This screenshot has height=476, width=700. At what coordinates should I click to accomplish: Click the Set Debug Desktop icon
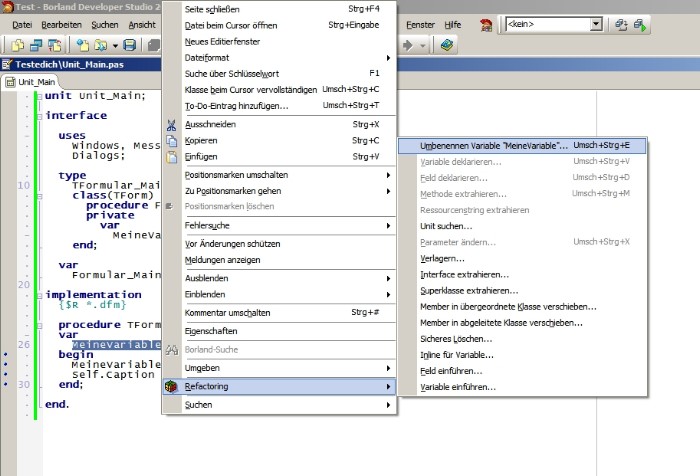(x=640, y=25)
